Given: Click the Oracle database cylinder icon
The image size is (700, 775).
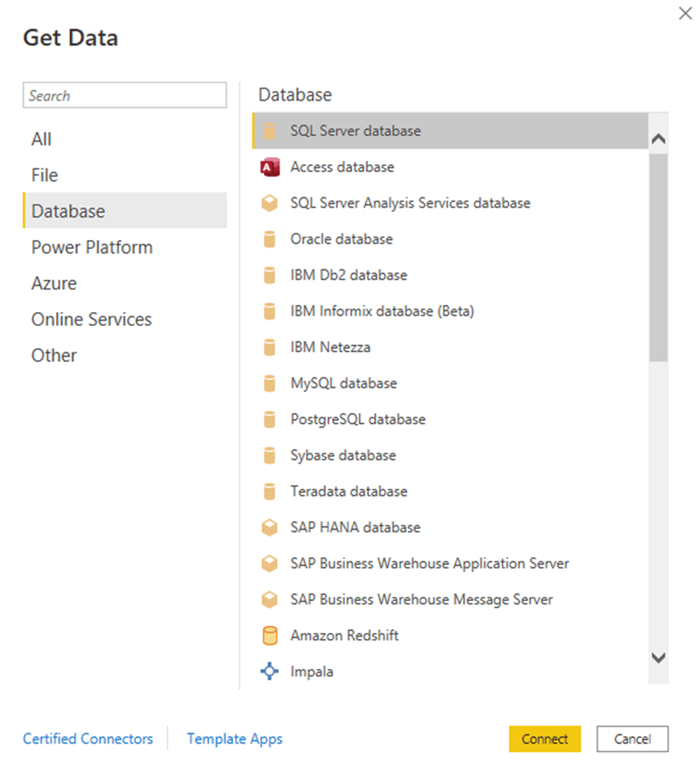Looking at the screenshot, I should tap(270, 239).
